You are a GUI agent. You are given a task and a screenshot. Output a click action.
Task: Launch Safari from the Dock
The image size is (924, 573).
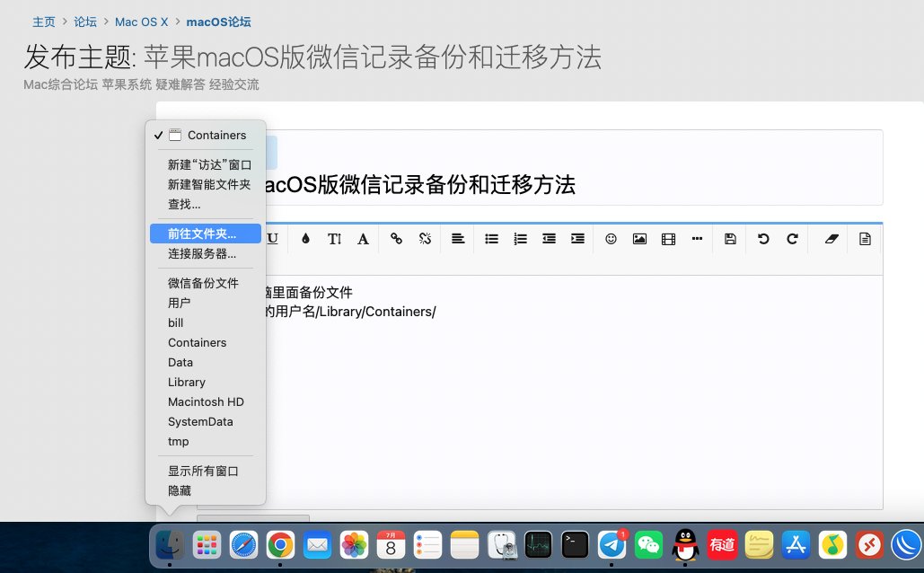pos(243,544)
